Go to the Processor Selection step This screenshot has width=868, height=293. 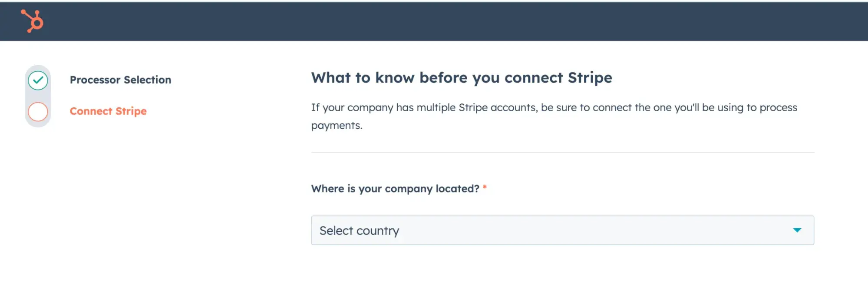point(120,80)
